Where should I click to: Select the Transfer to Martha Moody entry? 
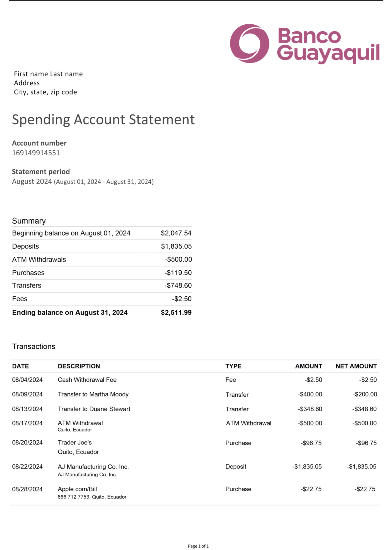93,394
